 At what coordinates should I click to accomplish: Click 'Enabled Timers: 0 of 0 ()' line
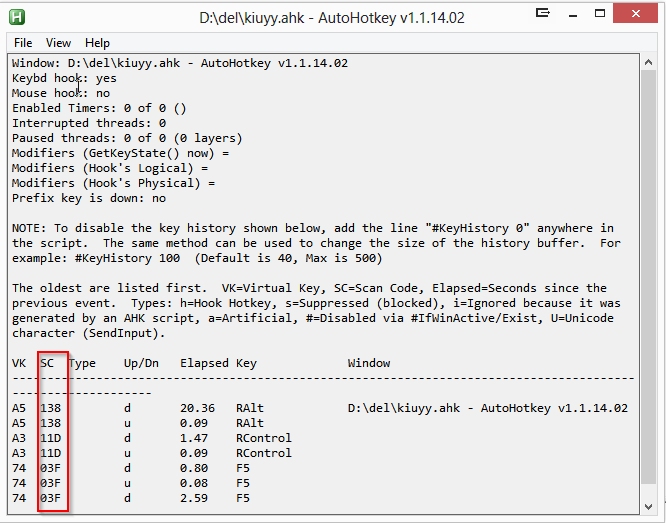99,108
